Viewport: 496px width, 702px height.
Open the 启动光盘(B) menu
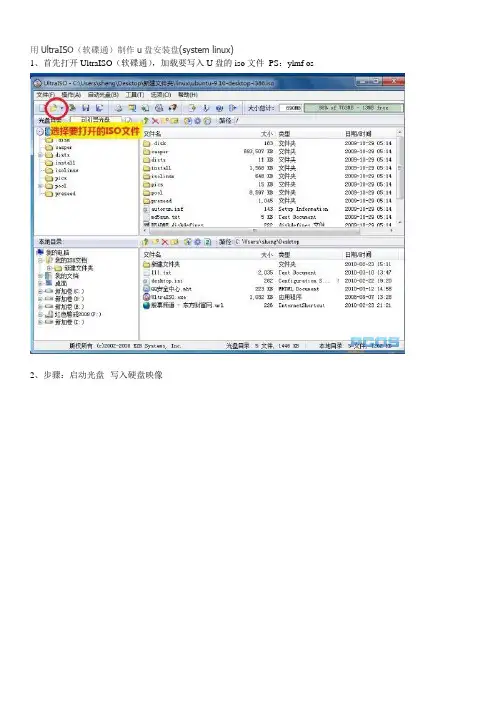[103, 95]
